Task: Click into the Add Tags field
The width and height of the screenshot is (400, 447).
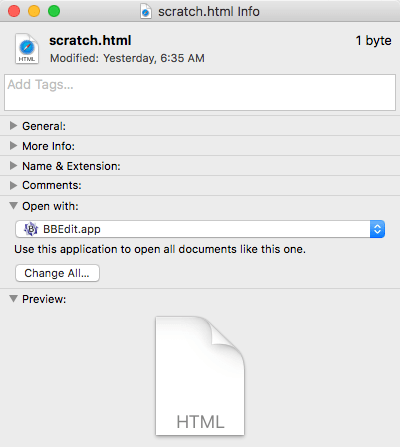Action: tap(200, 93)
